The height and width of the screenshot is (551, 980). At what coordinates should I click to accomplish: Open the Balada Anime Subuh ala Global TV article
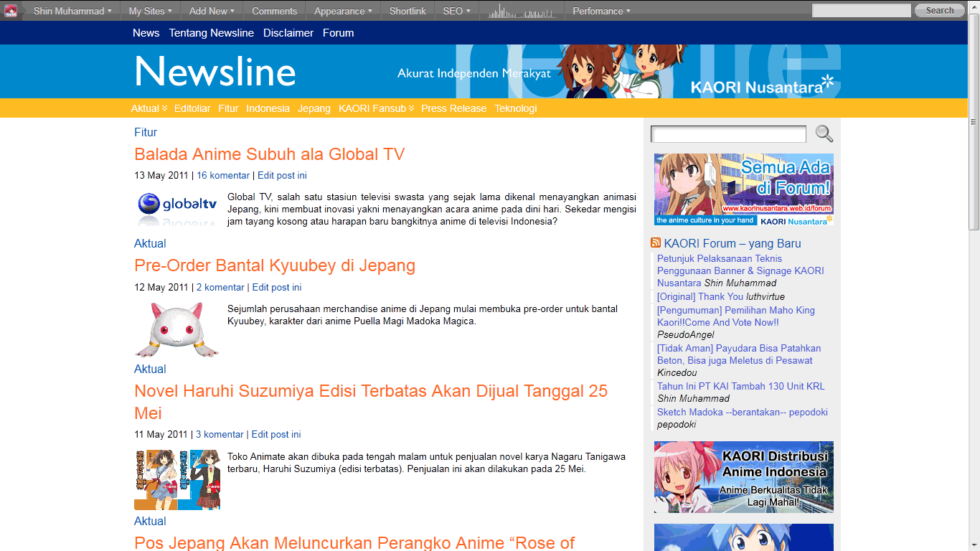(x=269, y=154)
